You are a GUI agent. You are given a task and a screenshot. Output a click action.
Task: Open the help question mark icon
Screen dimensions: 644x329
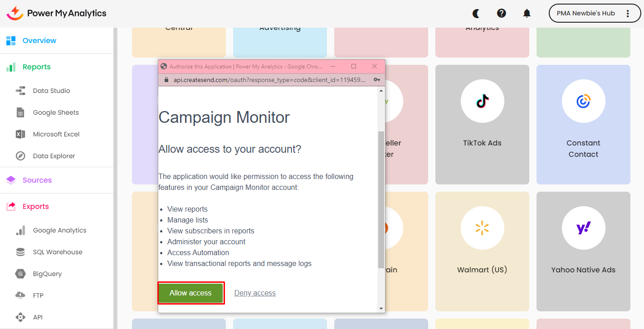tap(502, 13)
